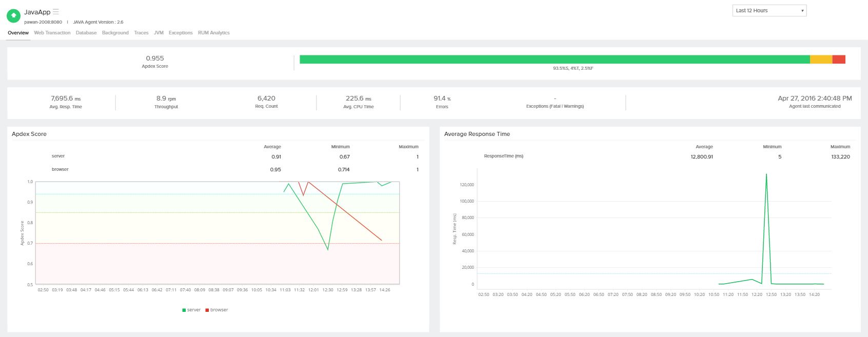Open the Last 12 Hours time dropdown
Image resolution: width=868 pixels, height=337 pixels.
point(769,11)
